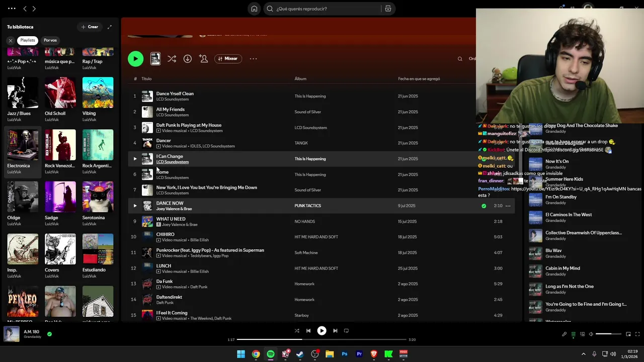The height and width of the screenshot is (362, 644).
Task: Toggle the green saved check on DANCE NOW
Action: click(x=484, y=206)
